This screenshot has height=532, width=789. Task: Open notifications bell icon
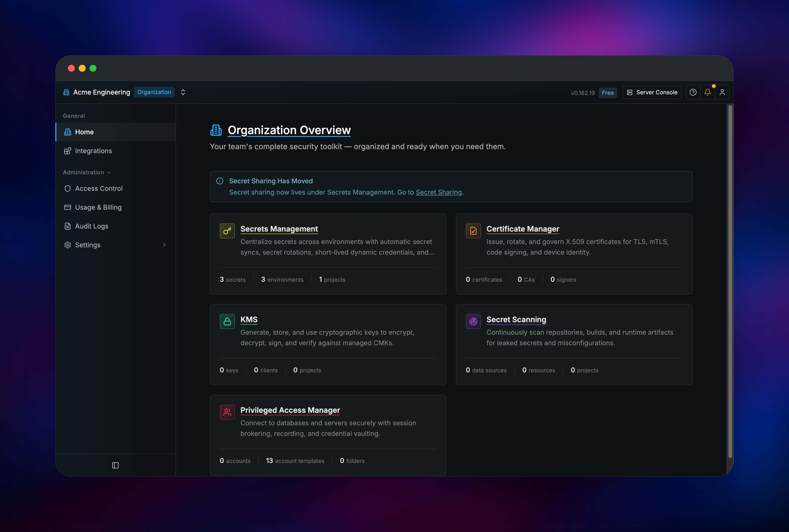tap(708, 92)
